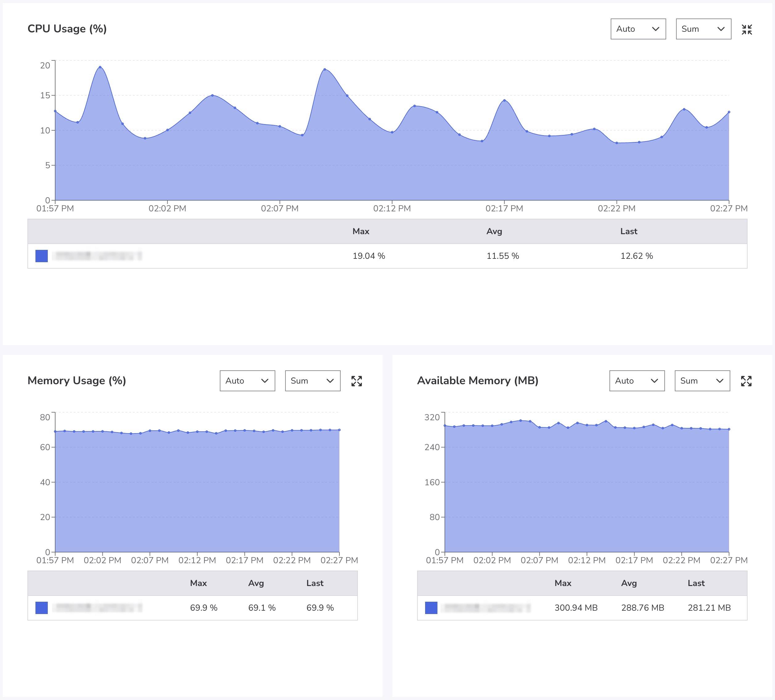This screenshot has height=700, width=775.
Task: Expand Memory Usage chart to fullscreen
Action: [357, 381]
